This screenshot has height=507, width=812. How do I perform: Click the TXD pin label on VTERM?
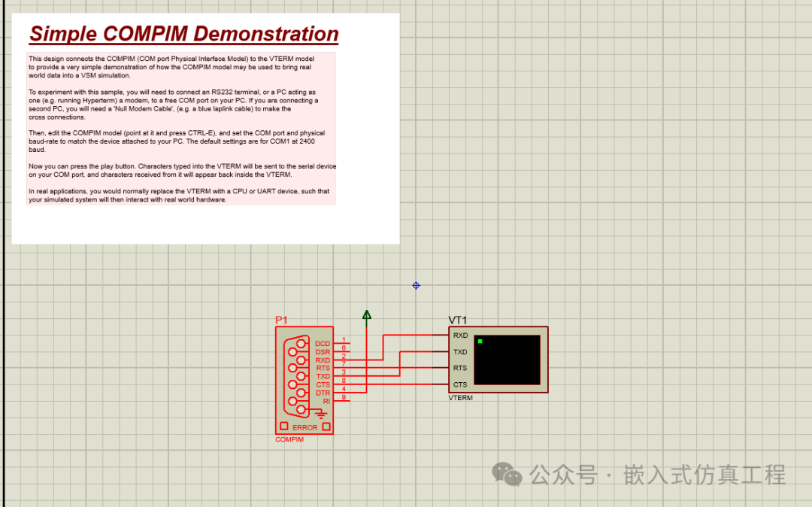click(x=460, y=352)
